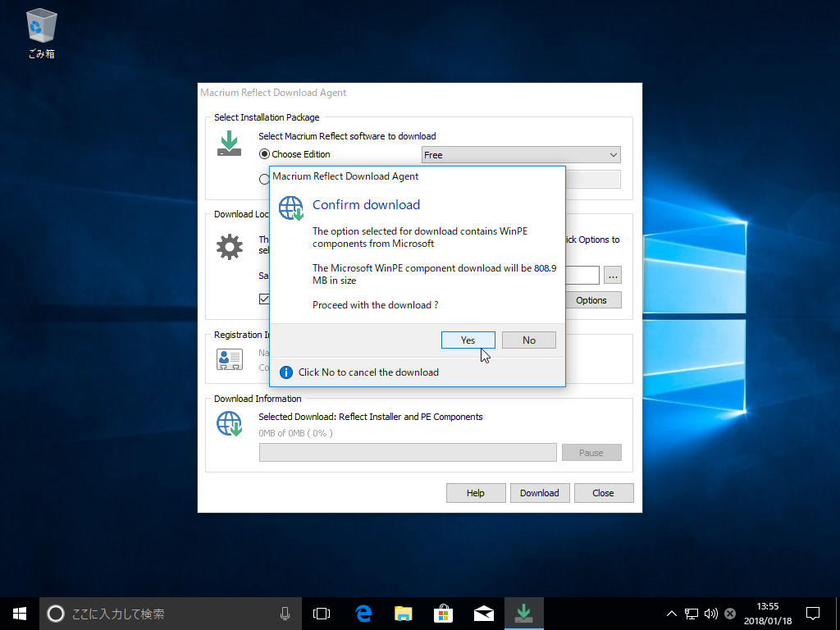Viewport: 840px width, 630px height.
Task: Open the Mail app from taskbar
Action: click(x=484, y=614)
